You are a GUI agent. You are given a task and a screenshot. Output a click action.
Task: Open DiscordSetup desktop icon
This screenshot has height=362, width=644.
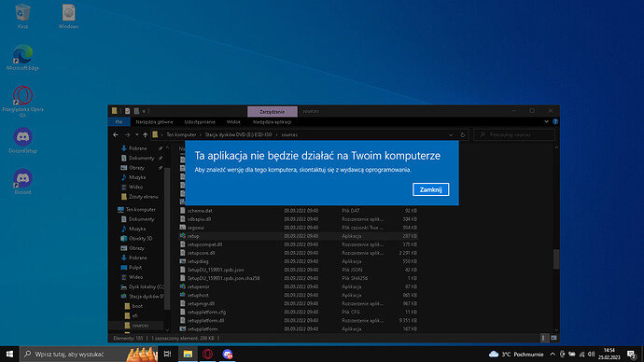click(x=22, y=140)
